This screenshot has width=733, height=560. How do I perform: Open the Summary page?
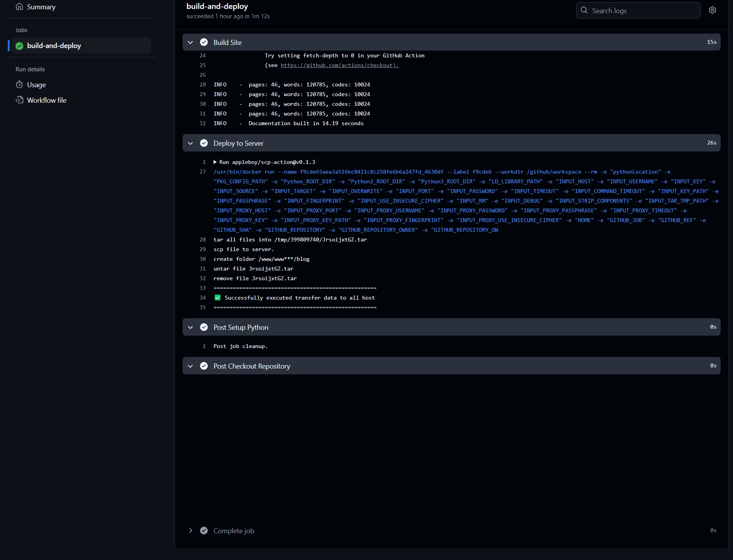[x=41, y=7]
